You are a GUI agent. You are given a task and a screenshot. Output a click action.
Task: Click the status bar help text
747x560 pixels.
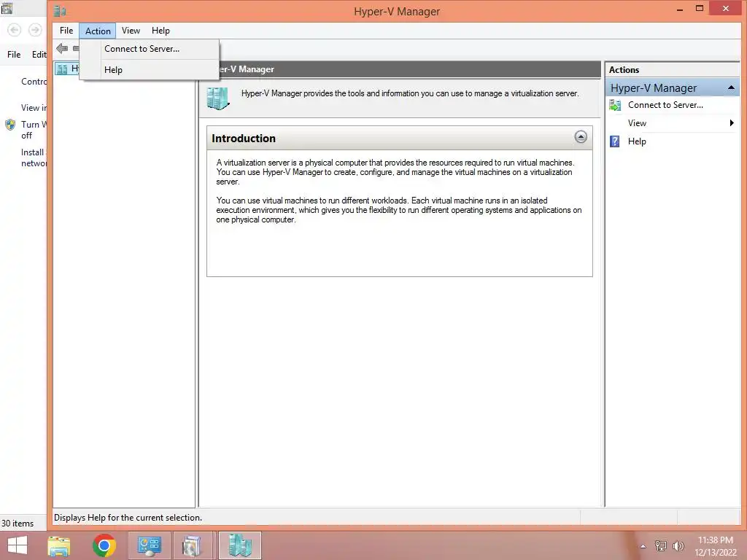(128, 517)
